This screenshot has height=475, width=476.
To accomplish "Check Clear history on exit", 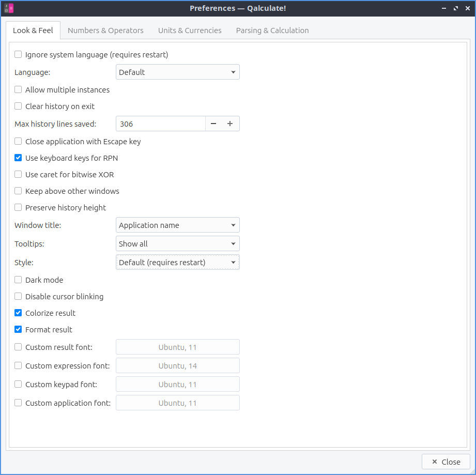I will (x=19, y=106).
